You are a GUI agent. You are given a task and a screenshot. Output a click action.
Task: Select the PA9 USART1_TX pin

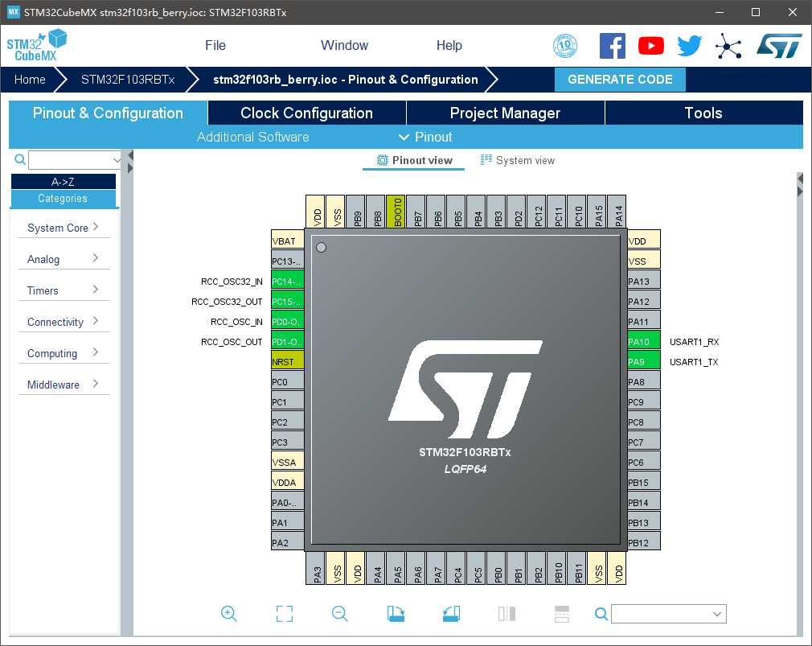pos(644,361)
